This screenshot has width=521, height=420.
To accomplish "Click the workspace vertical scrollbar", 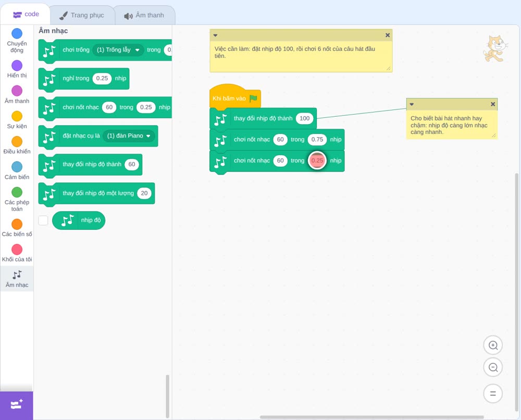I will coord(517,292).
